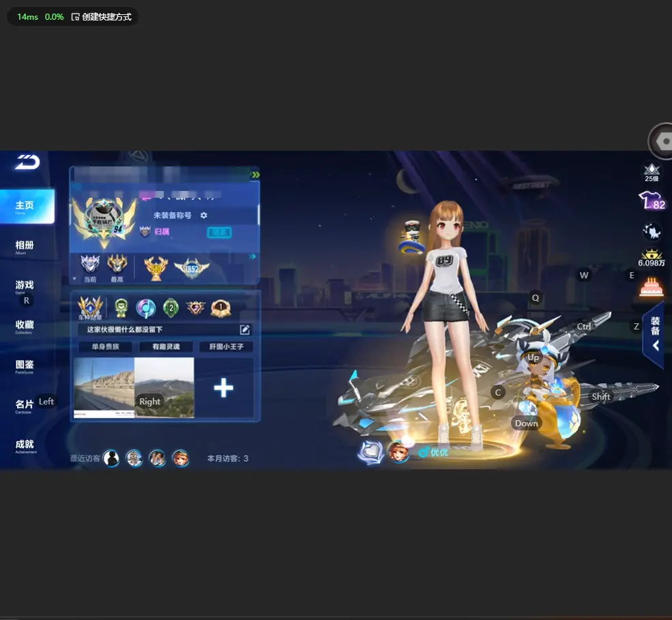This screenshot has height=620, width=672.
Task: Click the winged purple note badge
Action: (195, 308)
